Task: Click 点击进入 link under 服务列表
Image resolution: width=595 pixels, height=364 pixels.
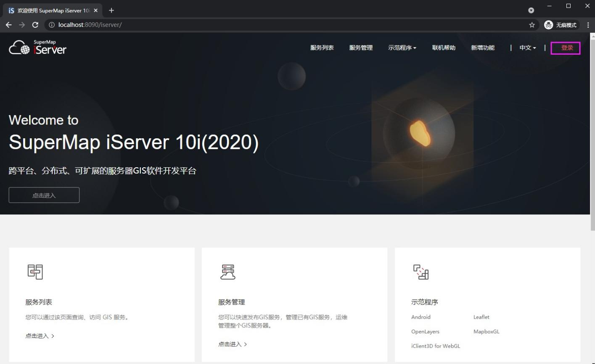Action: click(x=40, y=336)
